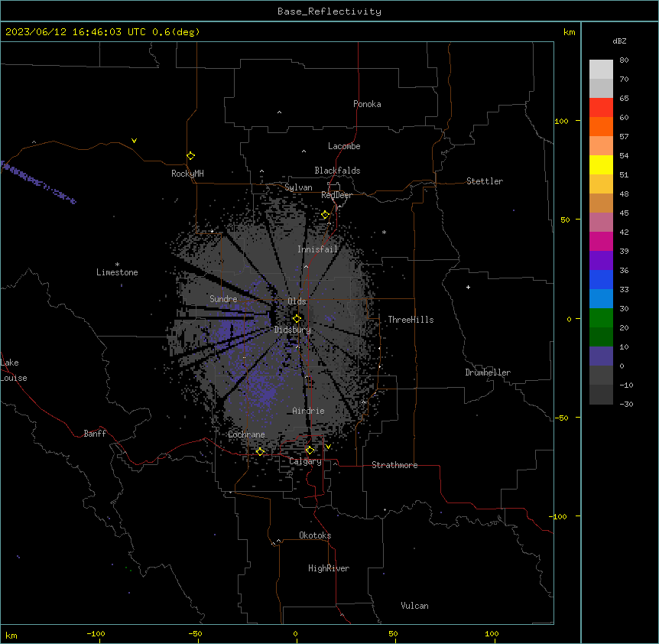
Task: Click the km unit label beside the timestamp
Action: [569, 32]
